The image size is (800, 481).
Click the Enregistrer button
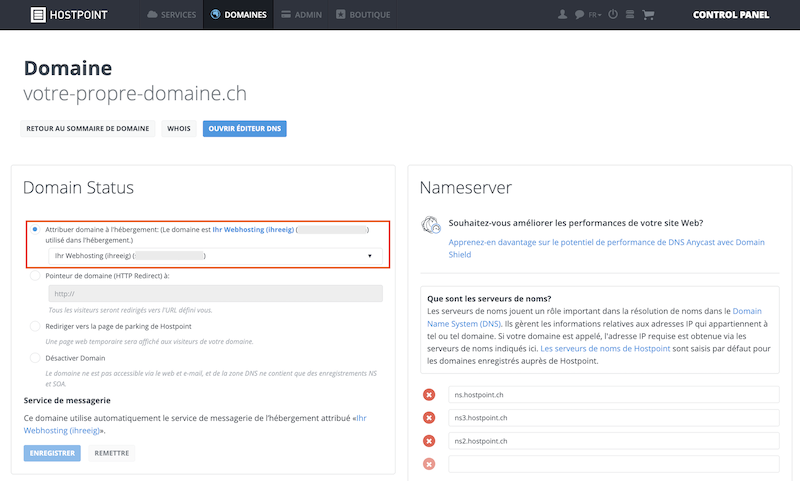[x=52, y=453]
